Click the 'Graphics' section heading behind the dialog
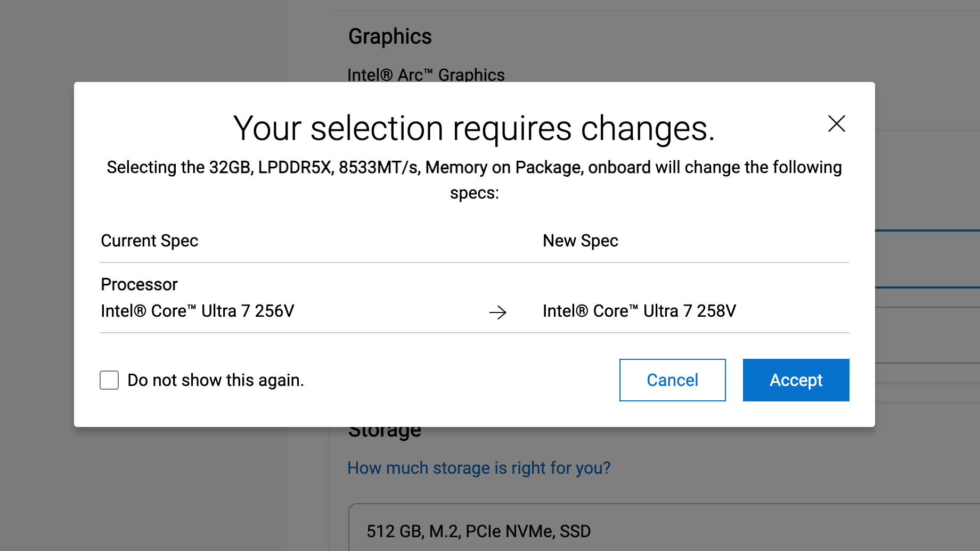 [390, 37]
